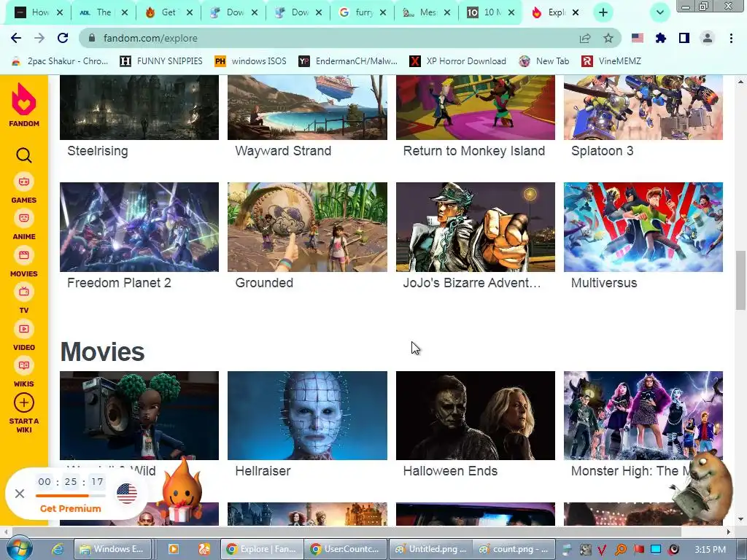Bookmark this page with the star icon
Screen dimensions: 747x560
click(608, 38)
